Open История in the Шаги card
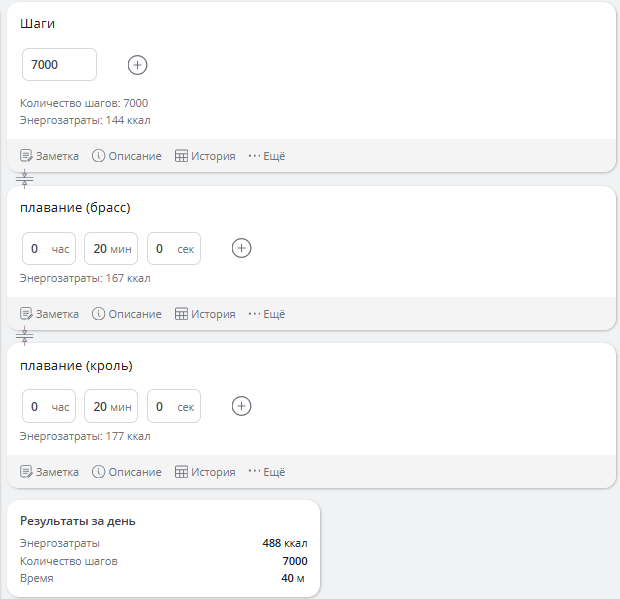This screenshot has height=599, width=620. click(x=205, y=156)
